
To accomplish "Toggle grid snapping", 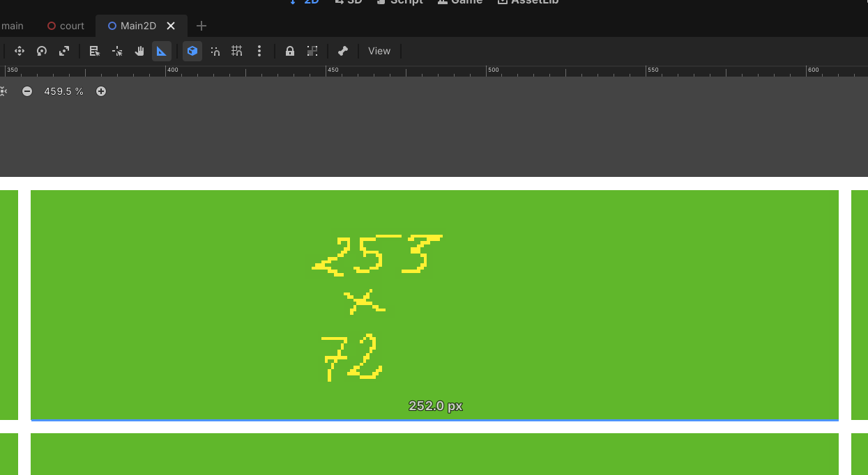I will click(237, 51).
